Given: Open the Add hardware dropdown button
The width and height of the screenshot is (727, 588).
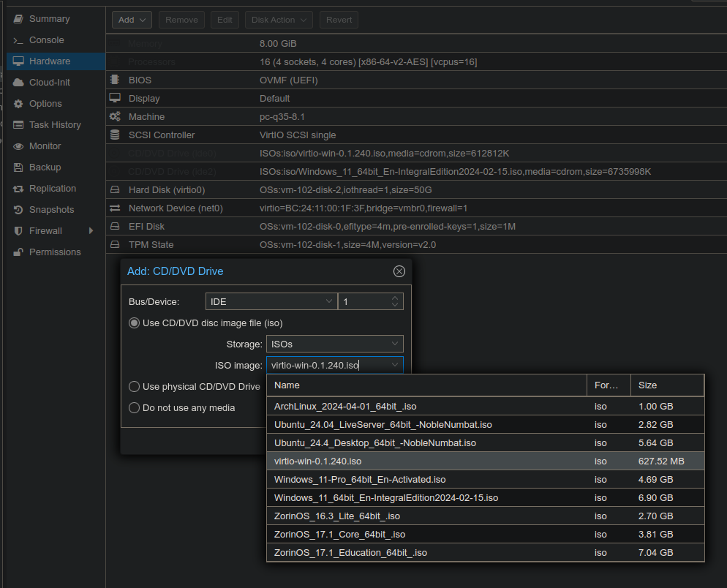Looking at the screenshot, I should point(132,20).
